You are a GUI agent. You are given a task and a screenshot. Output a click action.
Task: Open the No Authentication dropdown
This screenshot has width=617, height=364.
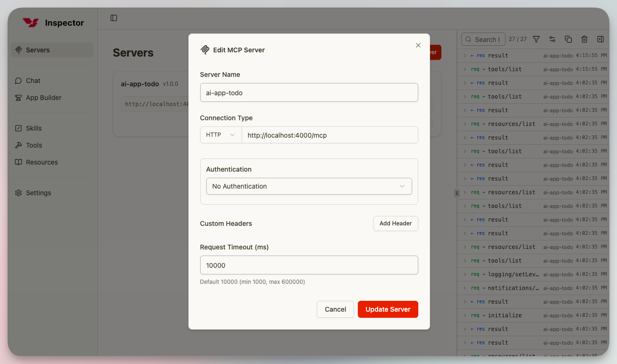[309, 186]
